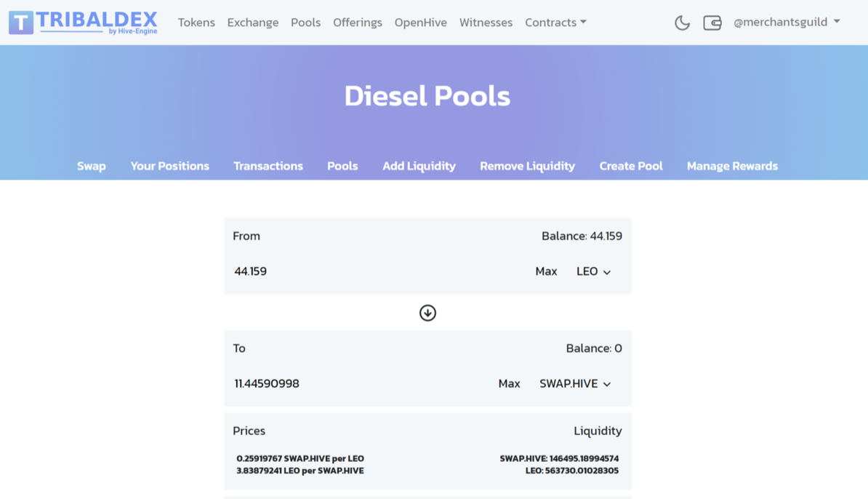
Task: Click the Tribaldex logo
Action: pyautogui.click(x=83, y=23)
